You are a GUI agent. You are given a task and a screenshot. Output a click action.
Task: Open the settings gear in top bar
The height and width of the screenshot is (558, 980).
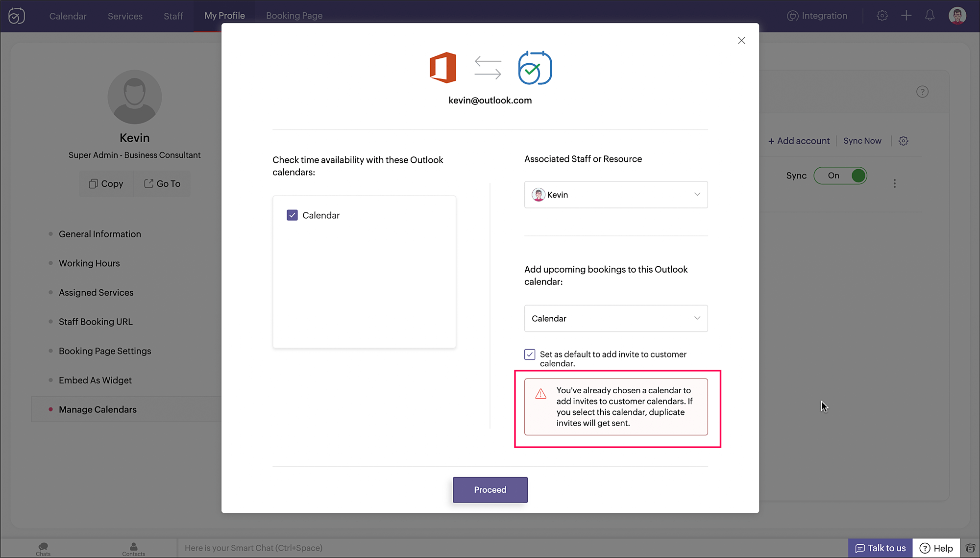pyautogui.click(x=882, y=16)
